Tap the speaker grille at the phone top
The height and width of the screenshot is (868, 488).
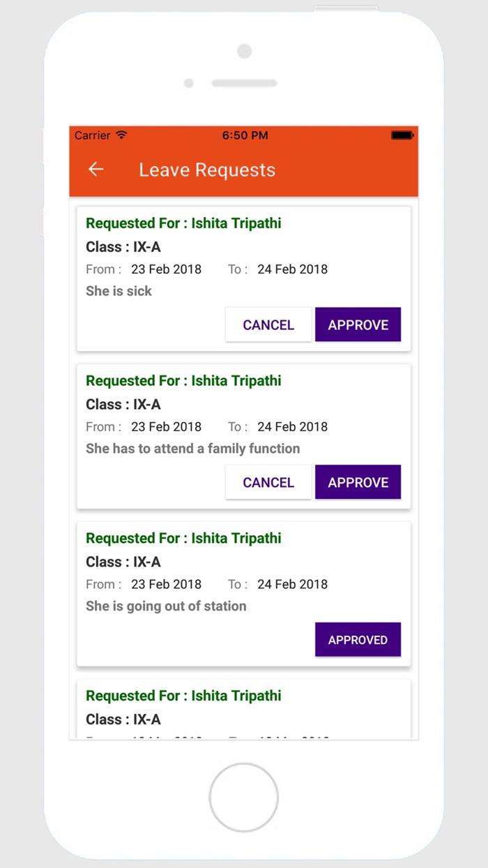point(244,82)
